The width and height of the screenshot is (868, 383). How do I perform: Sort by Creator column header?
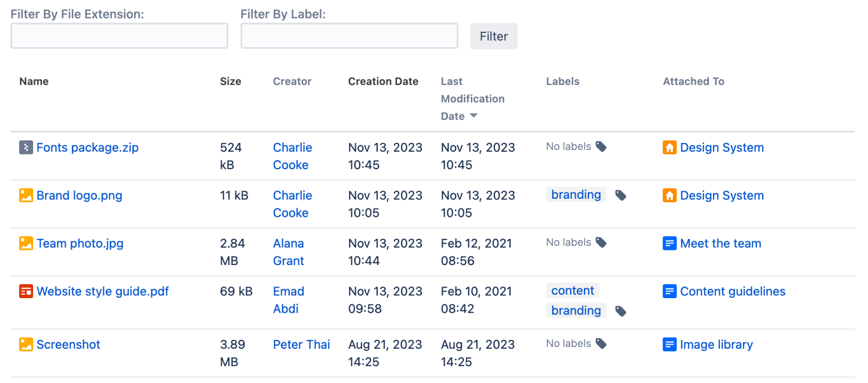(292, 81)
